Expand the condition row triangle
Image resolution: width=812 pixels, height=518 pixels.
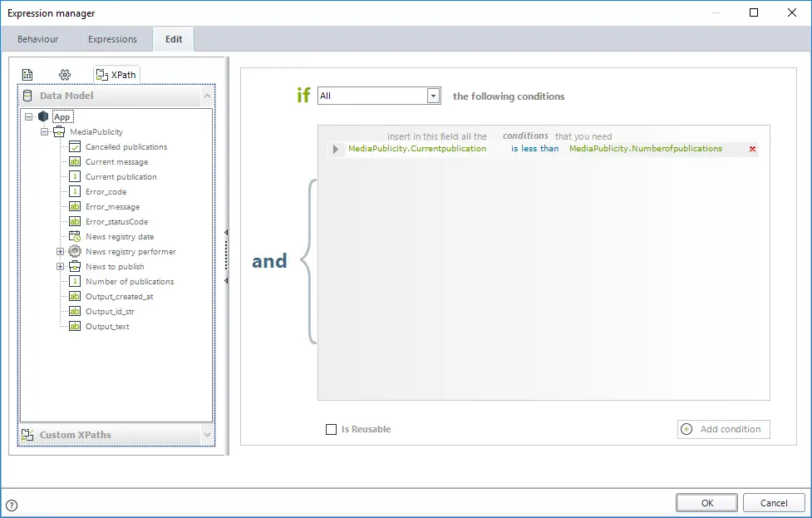pyautogui.click(x=336, y=149)
